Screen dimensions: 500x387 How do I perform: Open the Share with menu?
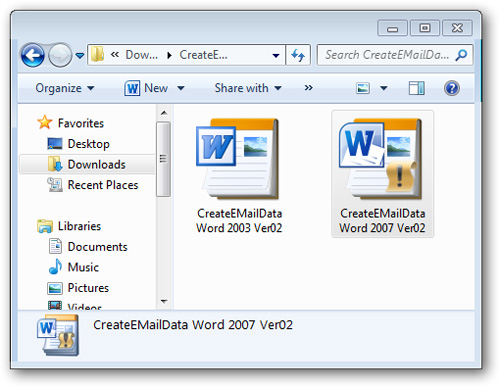tap(248, 88)
